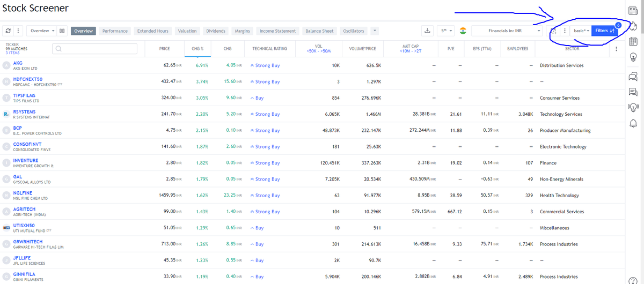Sort by the MKT CAP column header

click(410, 49)
